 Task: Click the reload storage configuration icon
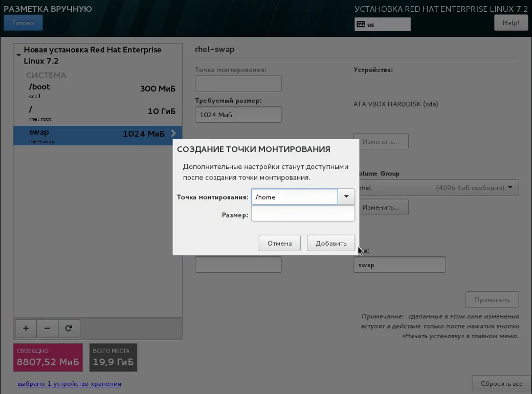pyautogui.click(x=69, y=328)
